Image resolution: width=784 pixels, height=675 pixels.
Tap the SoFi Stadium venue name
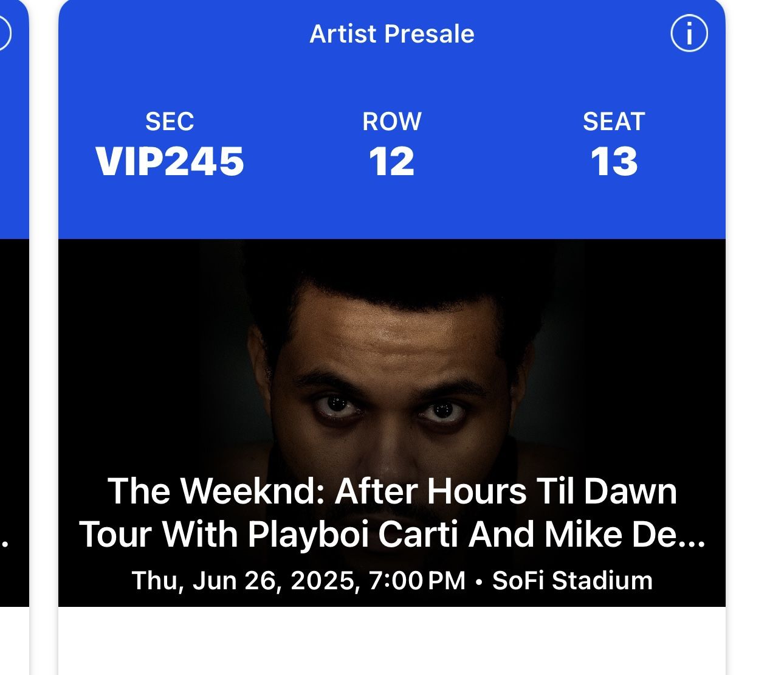(572, 580)
